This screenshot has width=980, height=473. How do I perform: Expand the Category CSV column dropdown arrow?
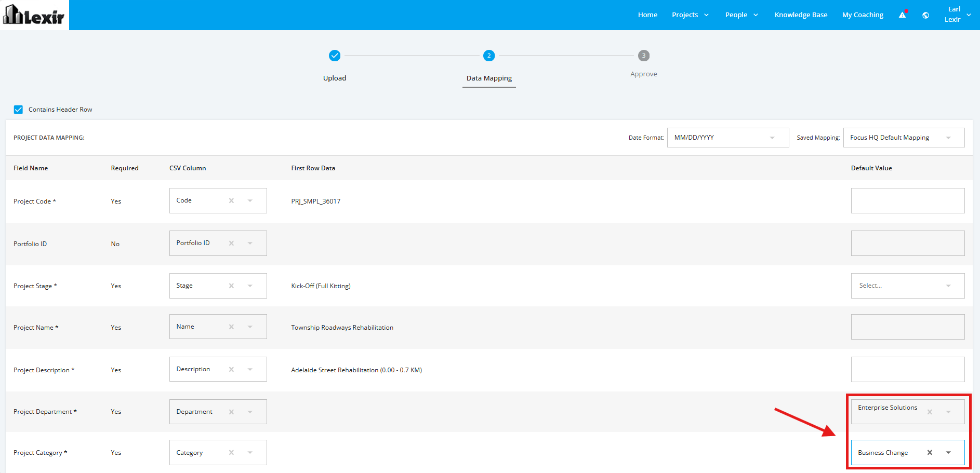pyautogui.click(x=250, y=452)
